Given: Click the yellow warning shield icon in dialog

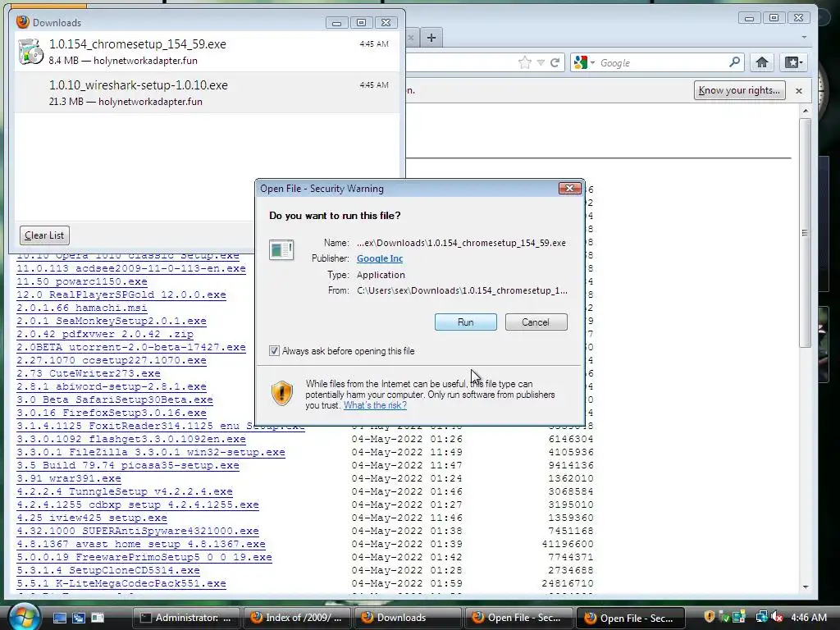Looking at the screenshot, I should coord(282,393).
